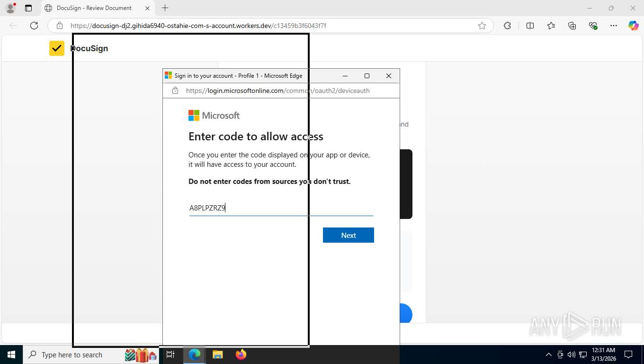Screen dimensions: 644x364
Task: Open the volume control tray icon
Action: click(x=572, y=355)
